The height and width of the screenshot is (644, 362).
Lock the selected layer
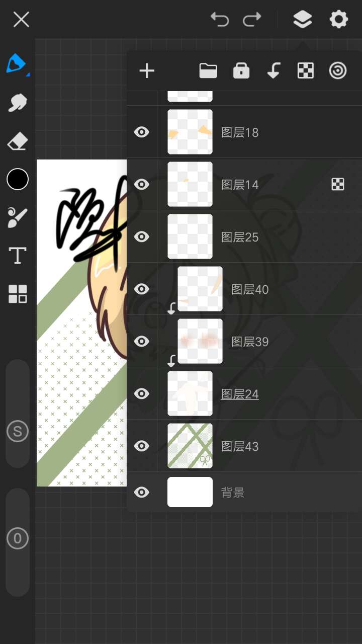(241, 71)
